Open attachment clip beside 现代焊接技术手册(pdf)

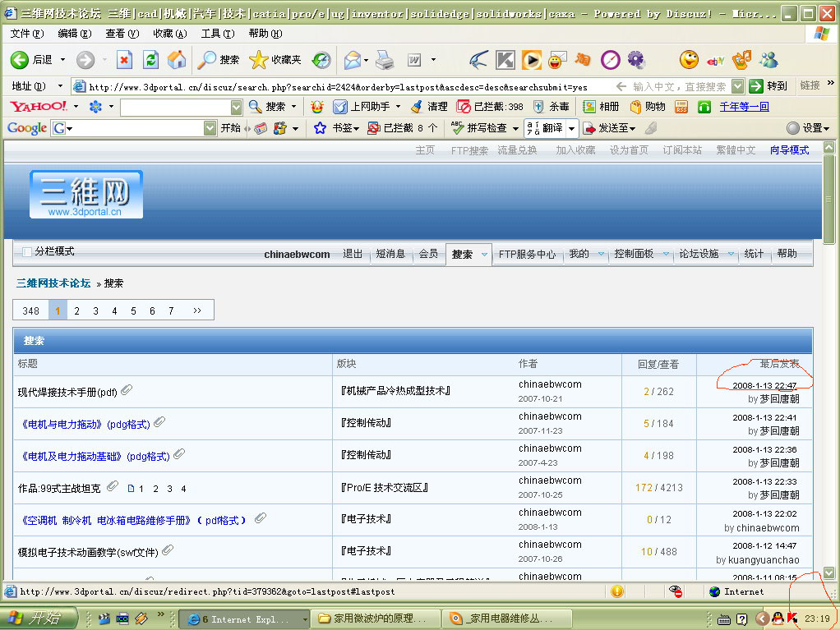pyautogui.click(x=127, y=390)
